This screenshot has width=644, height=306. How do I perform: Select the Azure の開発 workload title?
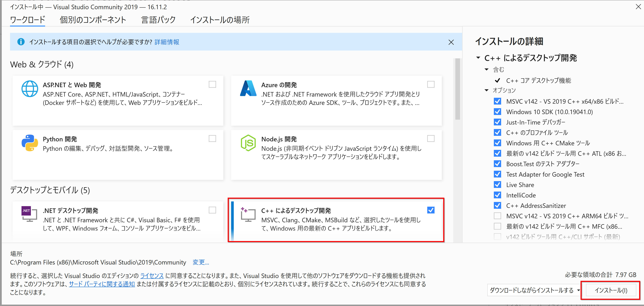[x=279, y=85]
